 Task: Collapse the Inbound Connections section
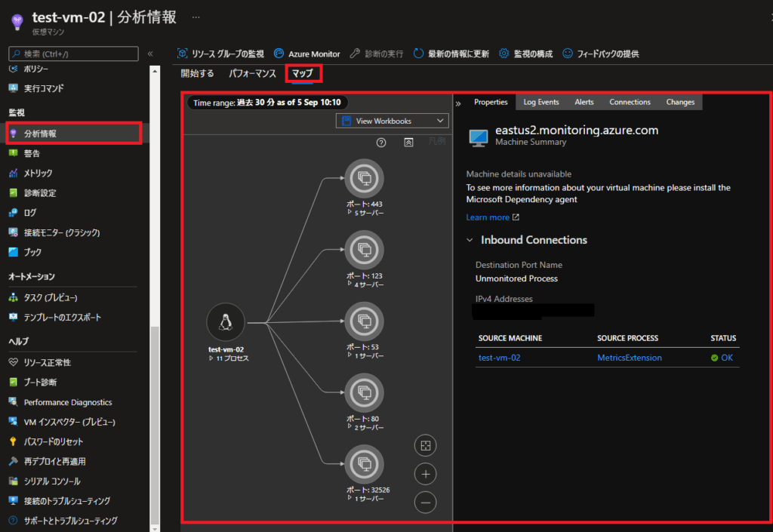[471, 239]
